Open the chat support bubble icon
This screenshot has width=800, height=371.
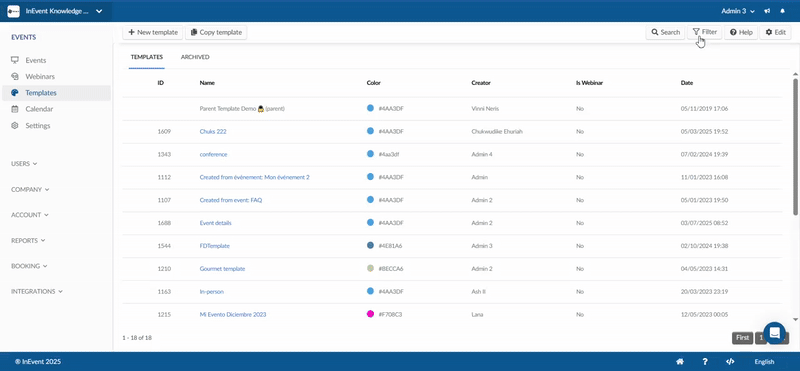click(774, 333)
